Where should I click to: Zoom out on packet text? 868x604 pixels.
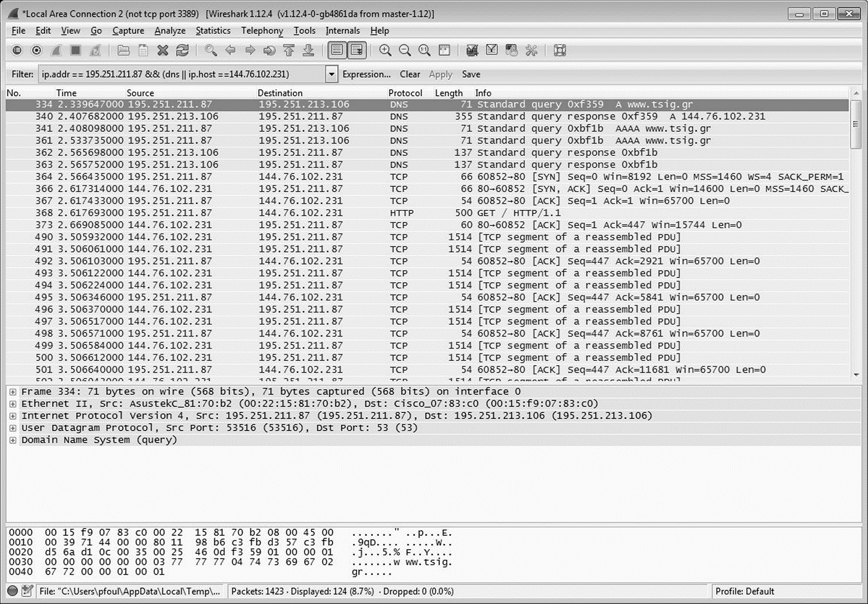tap(404, 50)
